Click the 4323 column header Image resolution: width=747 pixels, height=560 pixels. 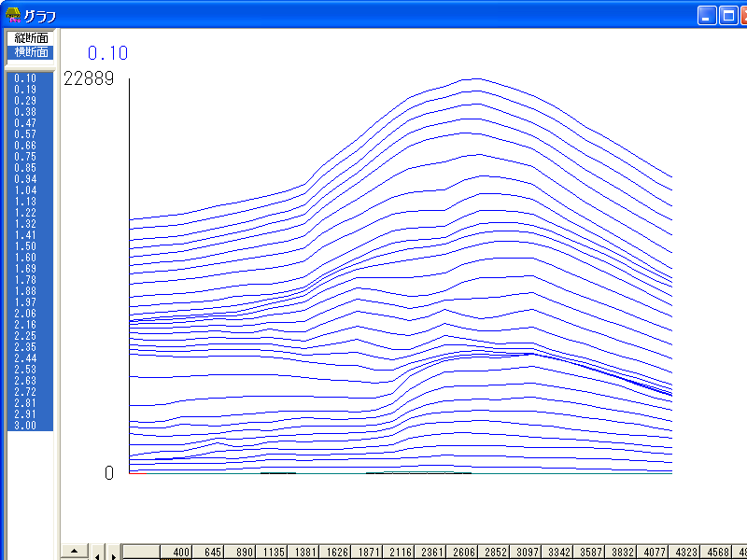pos(684,553)
